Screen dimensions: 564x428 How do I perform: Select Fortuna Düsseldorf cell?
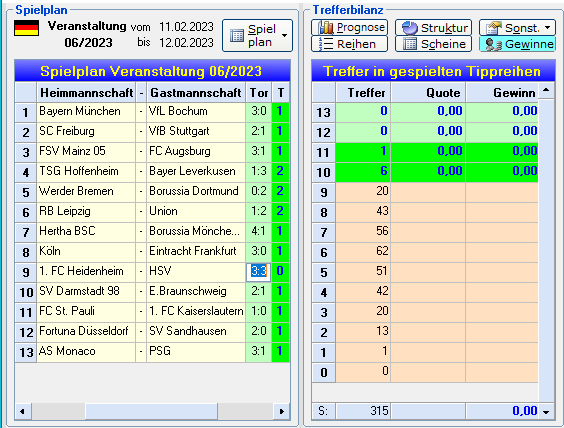[86, 331]
